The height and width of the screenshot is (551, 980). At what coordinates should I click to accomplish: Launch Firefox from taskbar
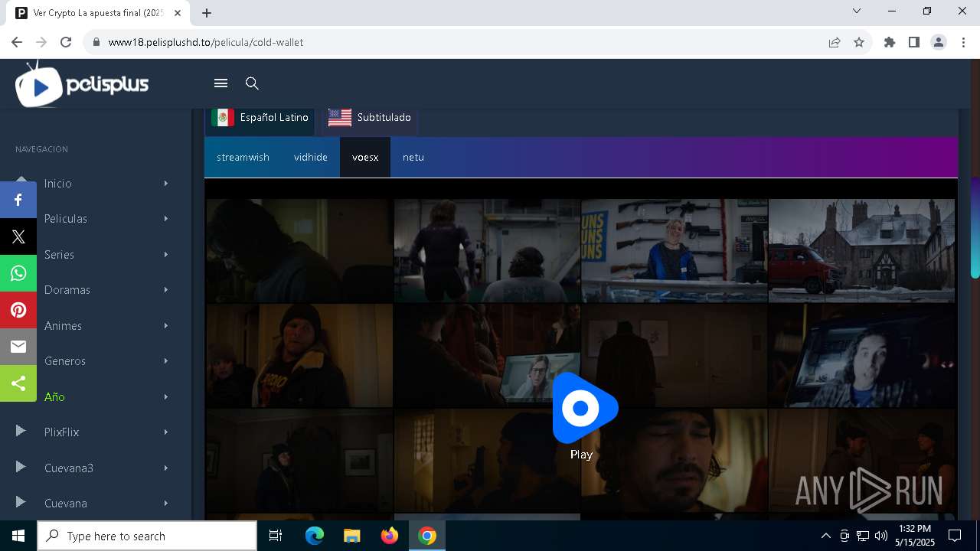[x=390, y=536]
